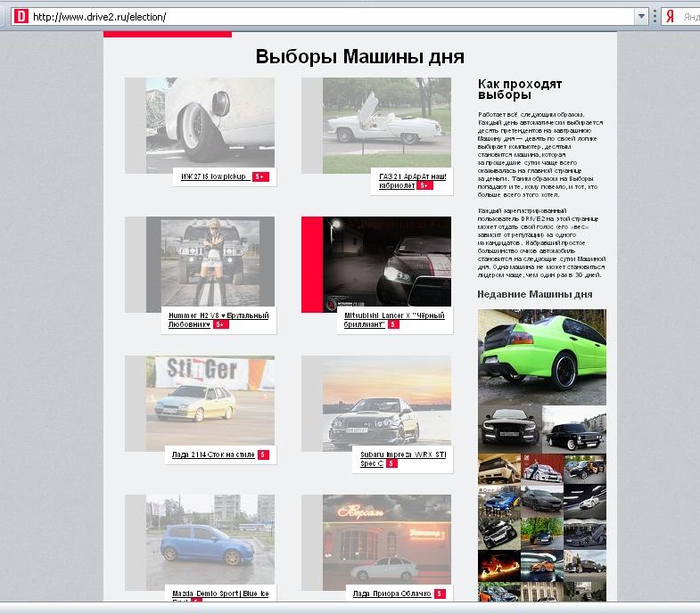Open the address bar history dropdown arrow
This screenshot has width=700, height=614.
click(x=641, y=17)
